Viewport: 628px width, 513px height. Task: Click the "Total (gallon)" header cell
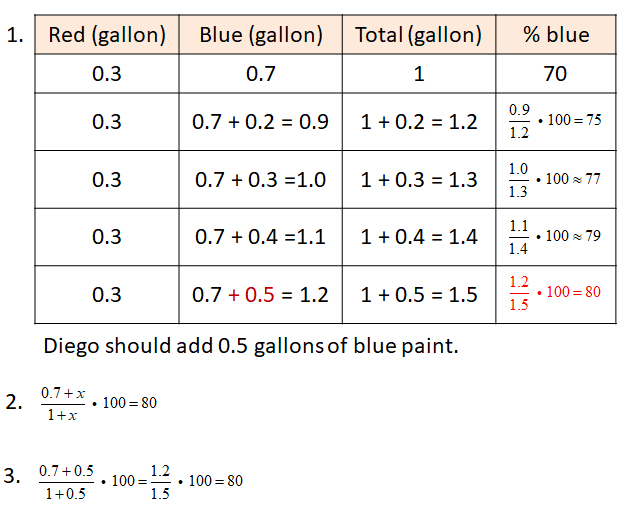pos(419,36)
